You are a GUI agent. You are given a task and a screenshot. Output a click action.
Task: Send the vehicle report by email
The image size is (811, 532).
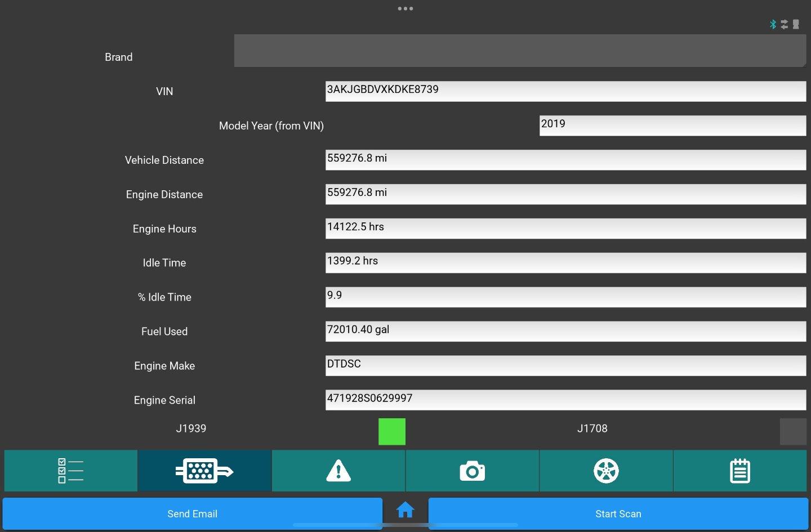[x=193, y=513]
